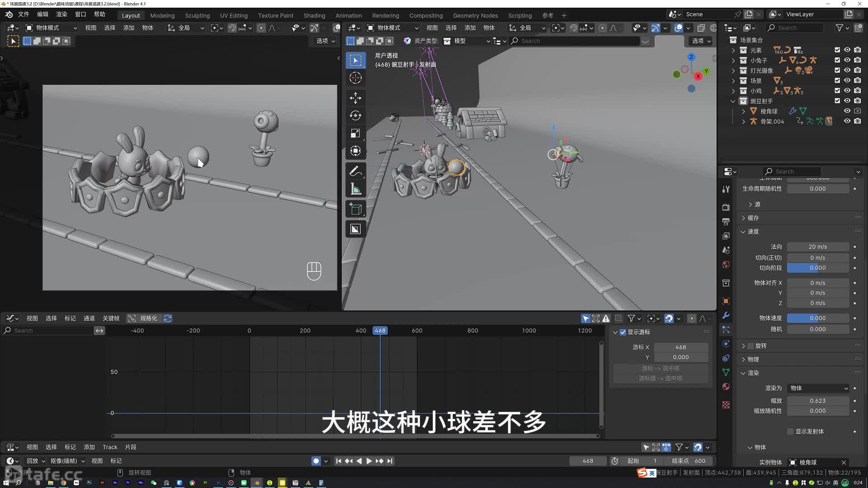
Task: Enable the Rotation panel checkbox
Action: click(x=751, y=346)
